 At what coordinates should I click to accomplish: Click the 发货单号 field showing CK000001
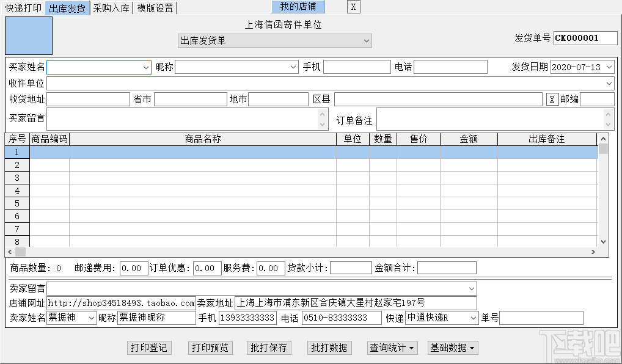pyautogui.click(x=585, y=37)
